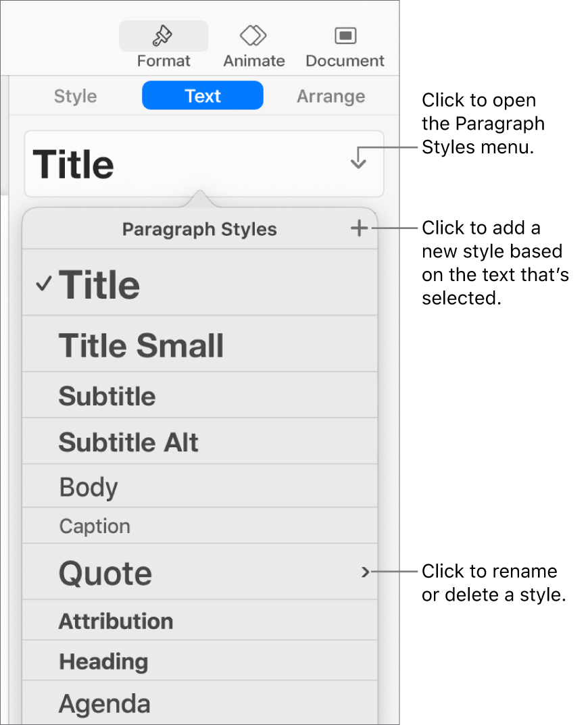This screenshot has height=725, width=588.
Task: Choose the checked Title paragraph style
Action: point(100,284)
